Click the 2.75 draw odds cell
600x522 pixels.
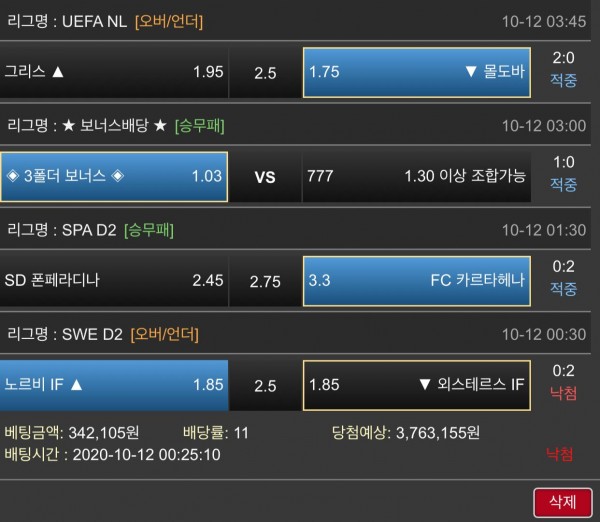pos(265,281)
